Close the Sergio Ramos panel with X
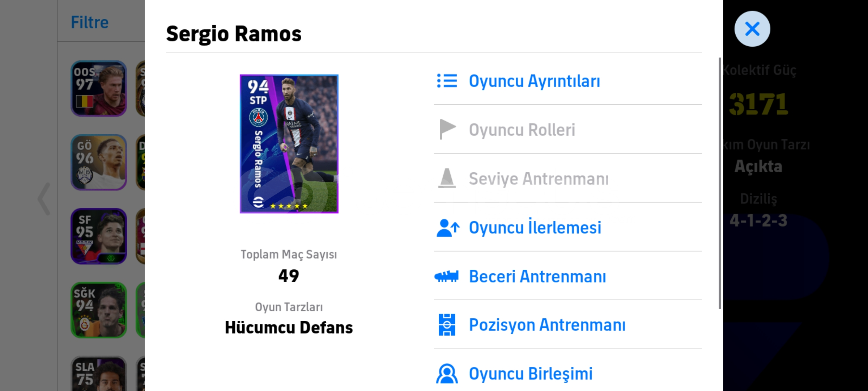The image size is (868, 391). click(752, 29)
